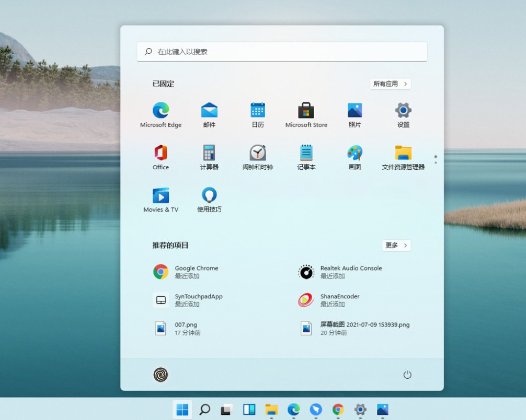Click the power button icon
The width and height of the screenshot is (526, 420).
tap(407, 375)
